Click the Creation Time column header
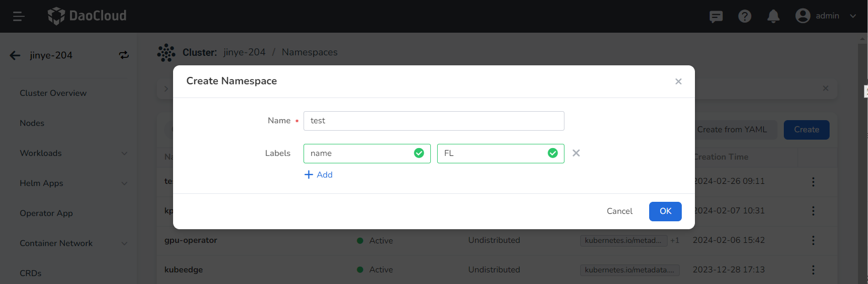The height and width of the screenshot is (284, 868). click(721, 157)
